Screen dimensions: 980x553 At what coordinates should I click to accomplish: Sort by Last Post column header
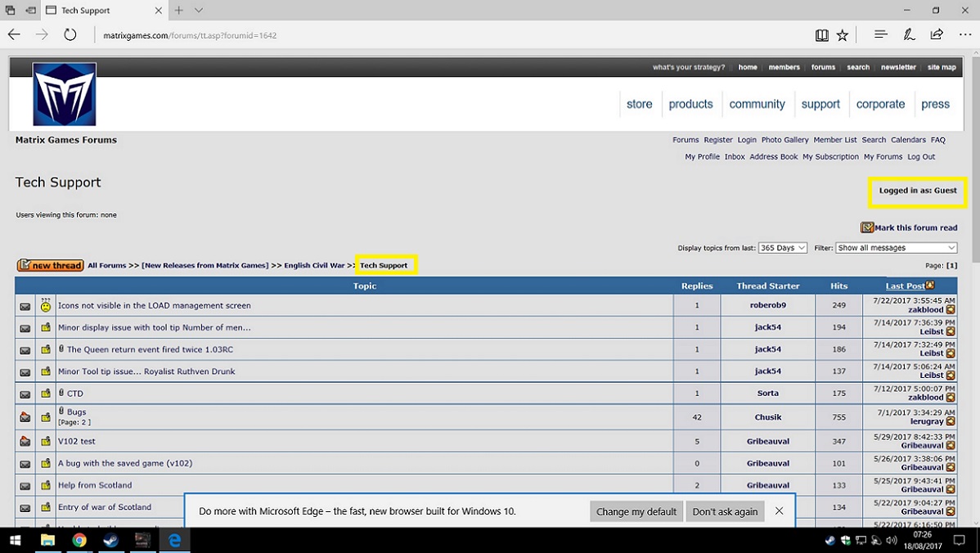(x=905, y=285)
